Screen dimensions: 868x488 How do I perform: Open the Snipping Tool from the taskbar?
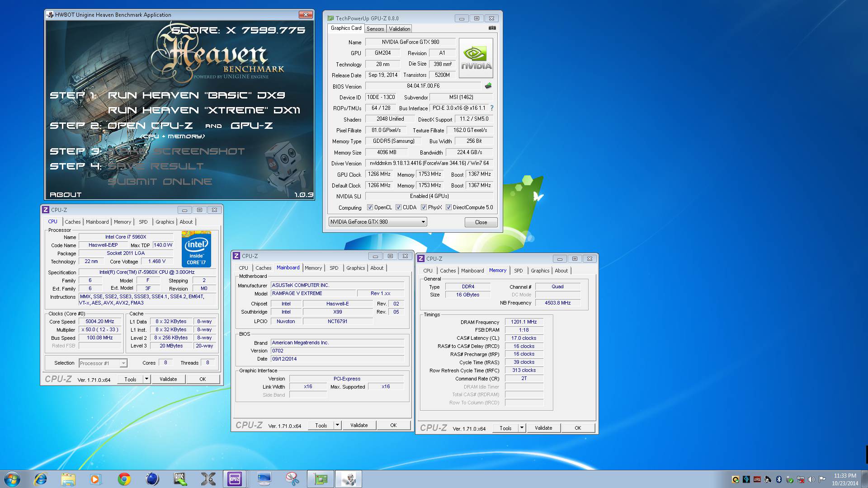tap(292, 479)
